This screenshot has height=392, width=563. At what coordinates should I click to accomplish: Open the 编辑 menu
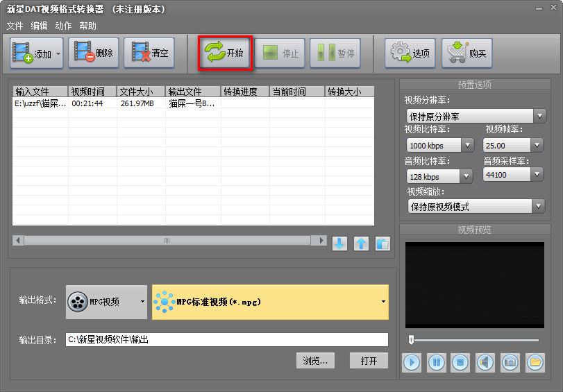[39, 26]
